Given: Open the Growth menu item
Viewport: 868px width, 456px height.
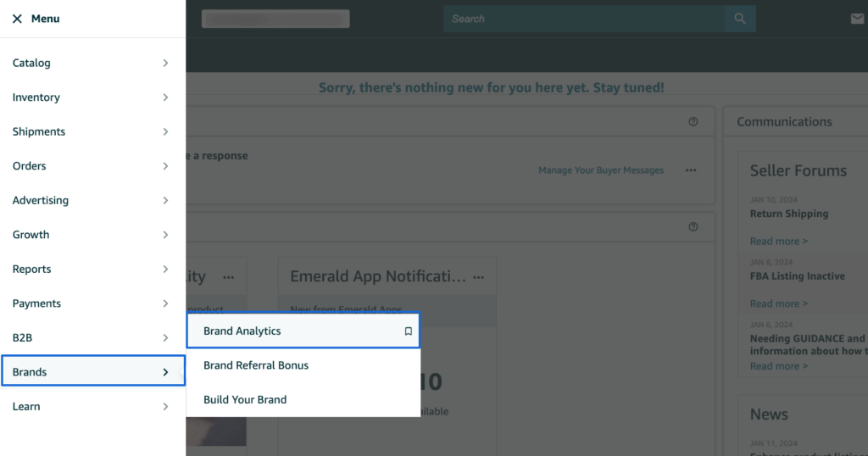Looking at the screenshot, I should 92,235.
